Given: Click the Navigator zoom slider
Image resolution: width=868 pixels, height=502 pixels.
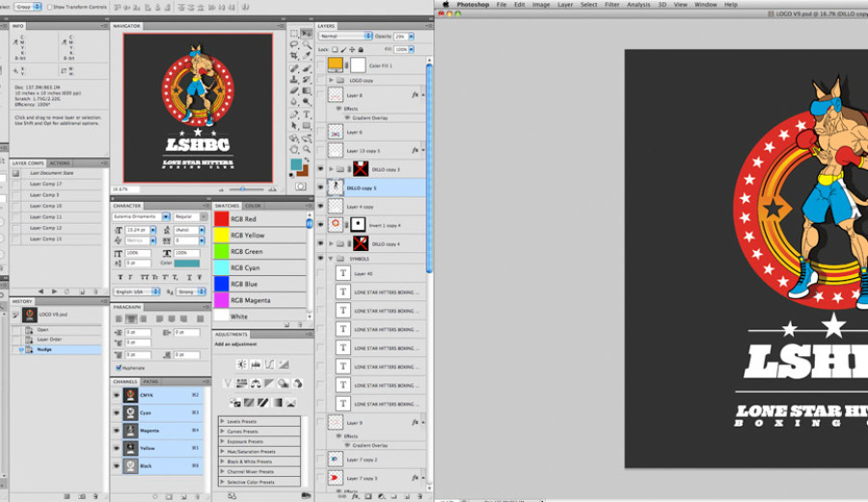Looking at the screenshot, I should pos(243,189).
